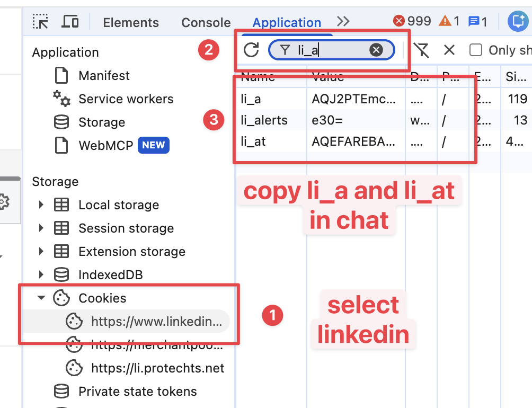Click the Service workers gears icon
This screenshot has height=408, width=532.
click(62, 99)
